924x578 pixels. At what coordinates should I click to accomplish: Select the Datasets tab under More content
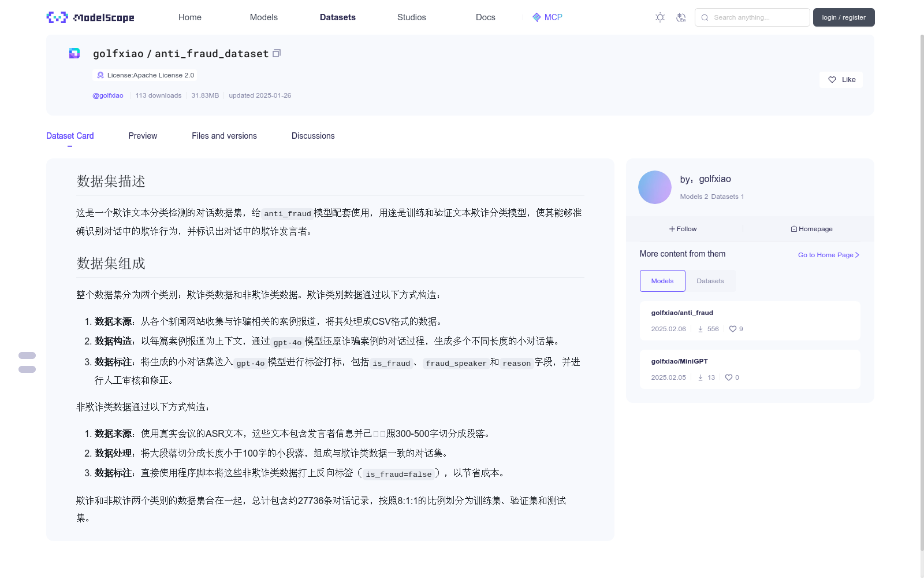pos(710,281)
